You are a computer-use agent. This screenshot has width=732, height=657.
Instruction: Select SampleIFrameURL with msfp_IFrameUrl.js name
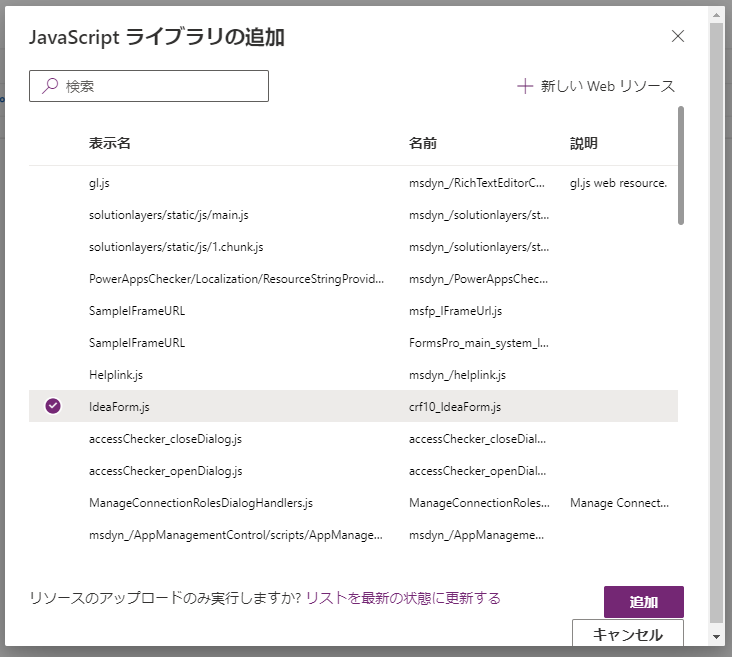pos(353,311)
